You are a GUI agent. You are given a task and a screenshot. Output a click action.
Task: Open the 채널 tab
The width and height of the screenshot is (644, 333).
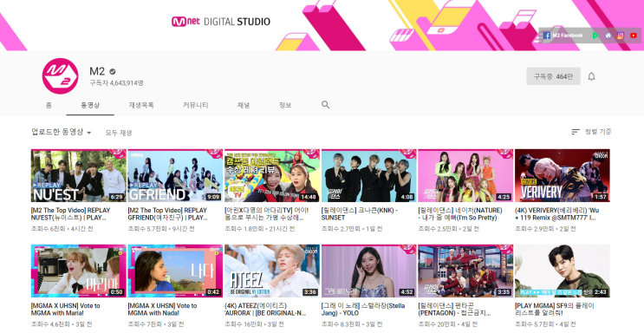(x=244, y=105)
